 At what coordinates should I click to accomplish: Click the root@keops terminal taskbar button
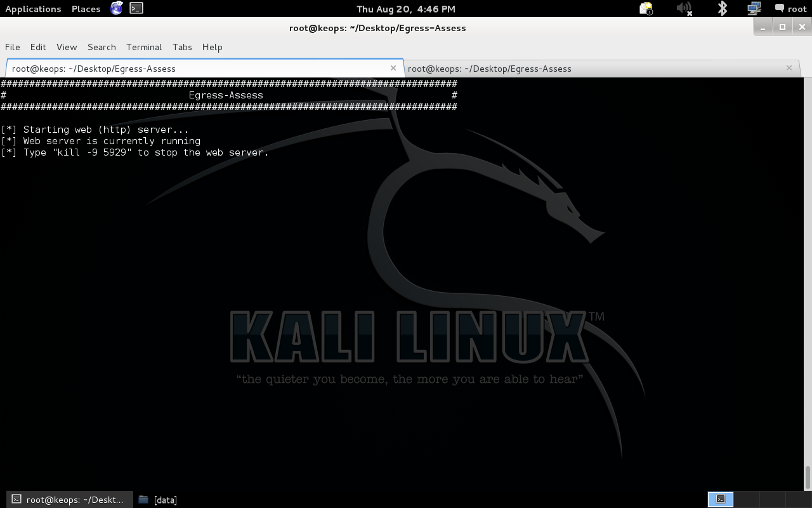coord(70,500)
